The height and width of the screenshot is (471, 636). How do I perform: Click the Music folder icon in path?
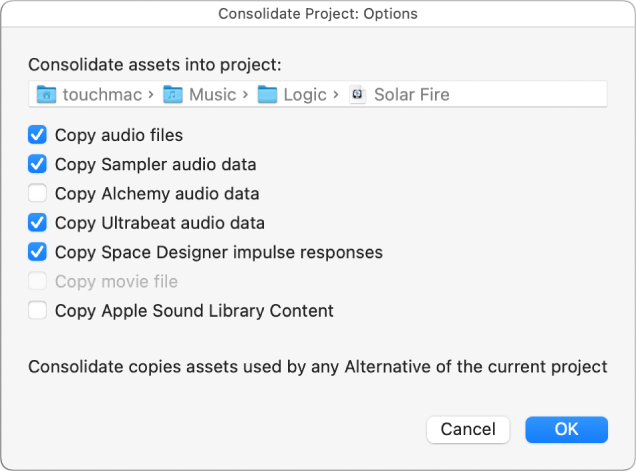tap(174, 95)
